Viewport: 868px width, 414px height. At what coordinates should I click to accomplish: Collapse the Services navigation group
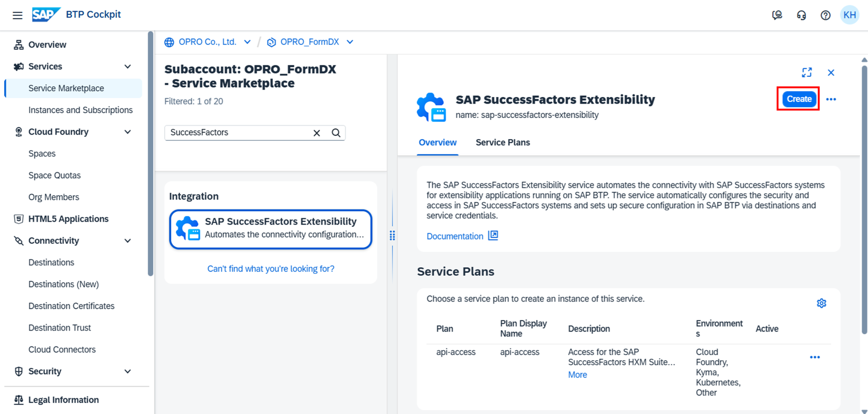click(x=128, y=66)
